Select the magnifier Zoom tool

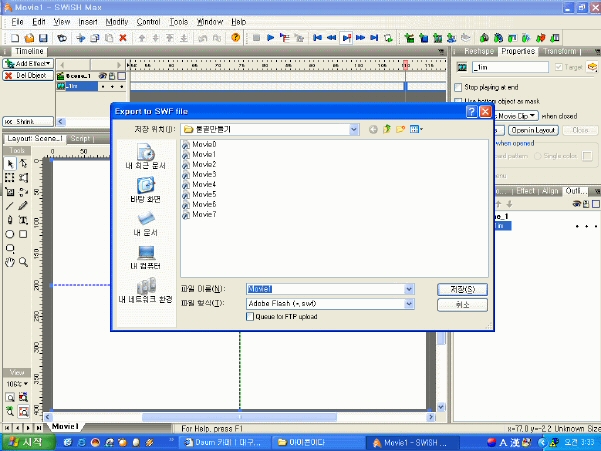[23, 262]
